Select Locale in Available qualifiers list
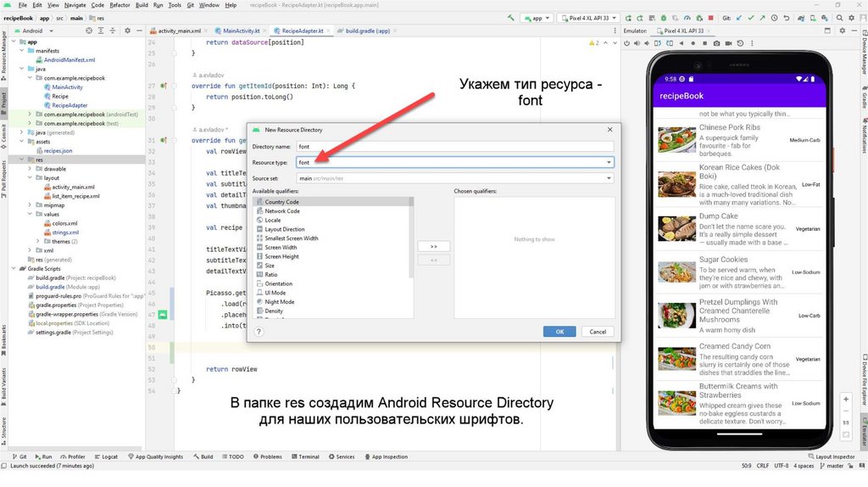The image size is (868, 487). (x=272, y=220)
